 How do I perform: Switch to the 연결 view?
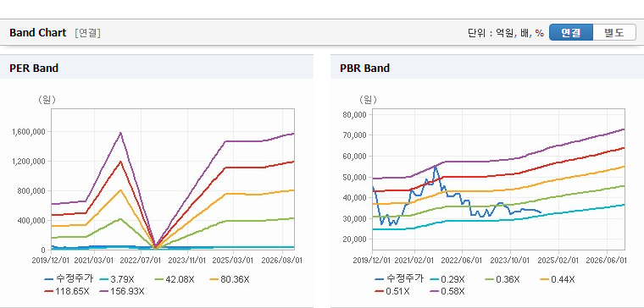571,32
